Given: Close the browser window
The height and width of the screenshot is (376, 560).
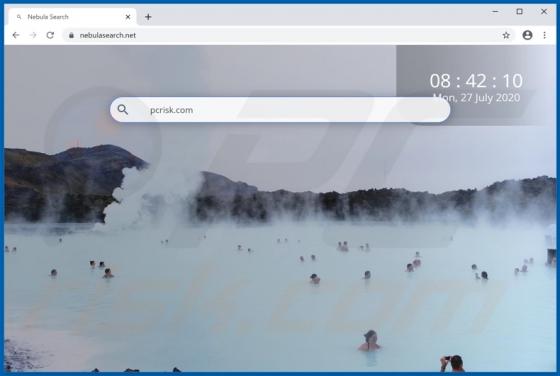Looking at the screenshot, I should click(544, 11).
